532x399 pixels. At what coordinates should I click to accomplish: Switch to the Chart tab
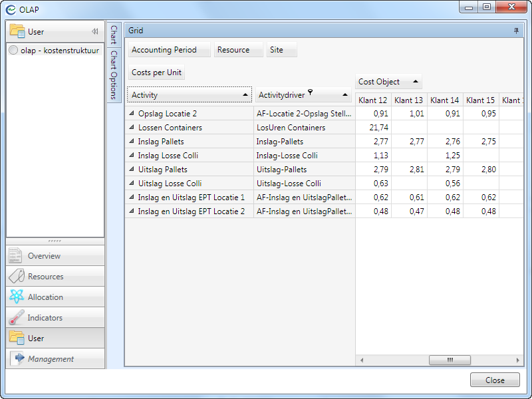point(114,35)
